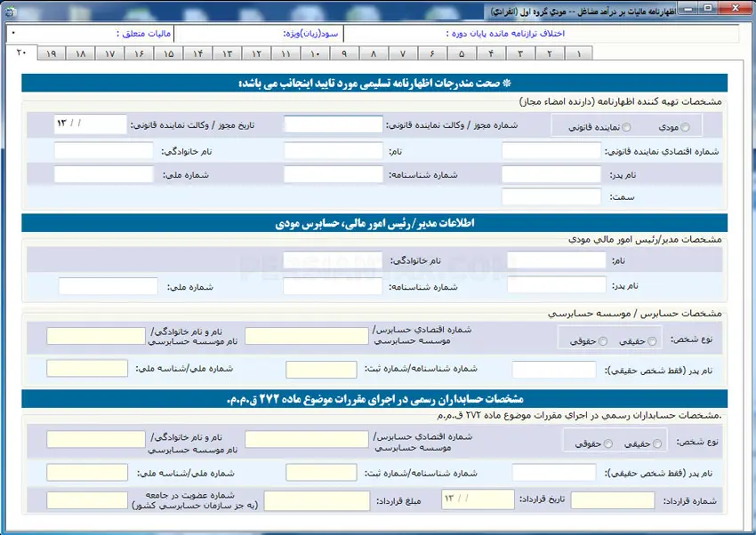The width and height of the screenshot is (756, 535).
Task: Click the preparer's نام خانوادگی field
Action: click(104, 151)
